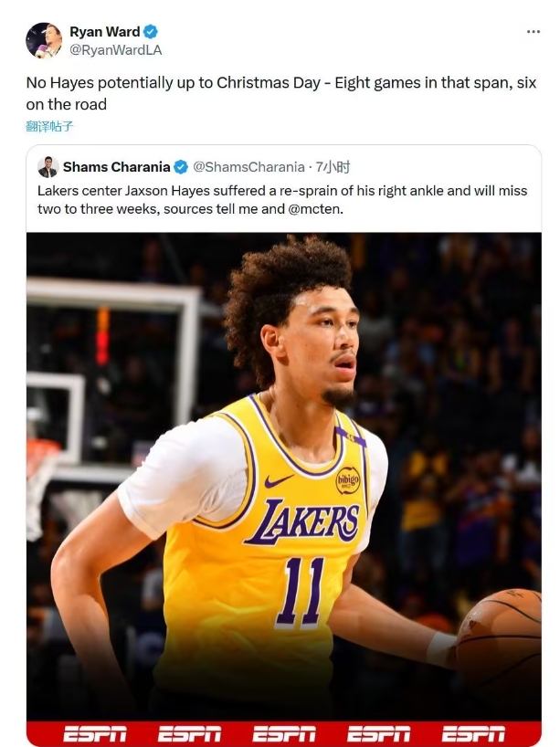Screen dimensions: 560x747
Task: Click the verified badge beside Ryan Ward
Action: (151, 32)
